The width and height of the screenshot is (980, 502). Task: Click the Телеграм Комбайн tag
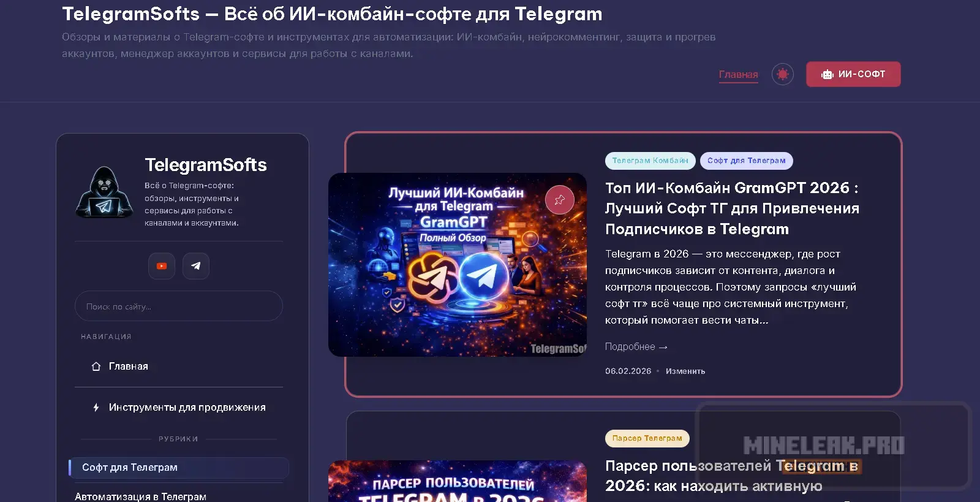(x=650, y=161)
